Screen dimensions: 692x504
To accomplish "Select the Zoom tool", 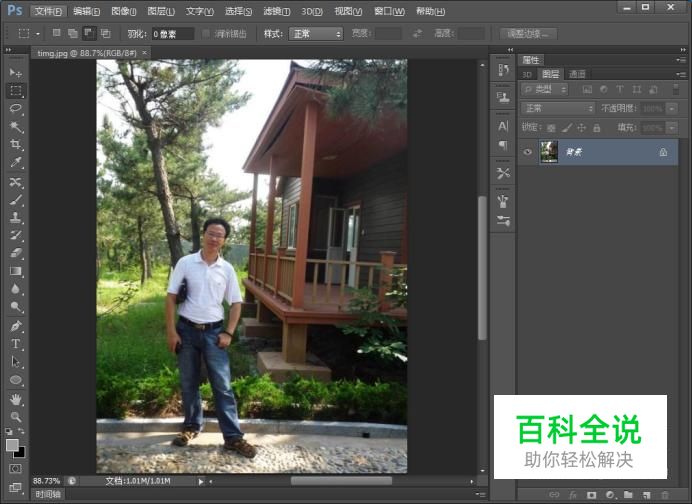I will [x=16, y=417].
